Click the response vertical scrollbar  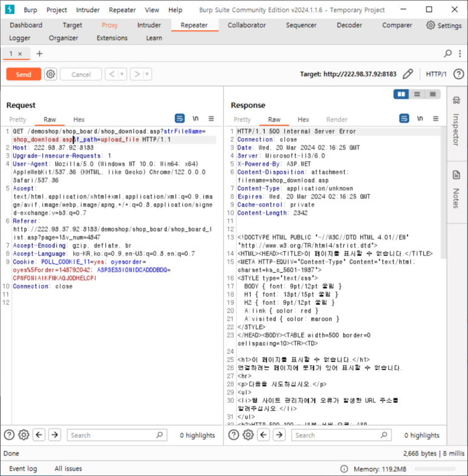click(443, 193)
